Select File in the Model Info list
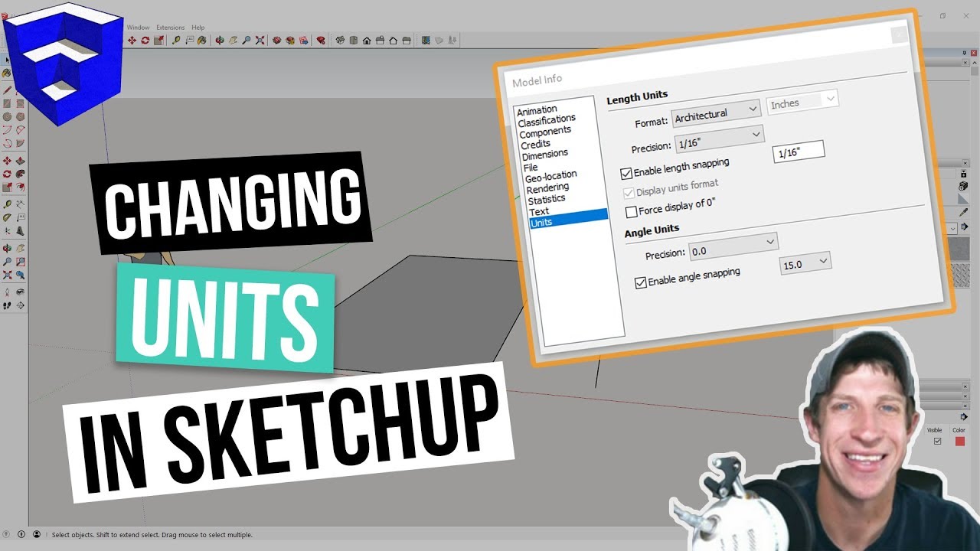Screen dimensions: 980x551 point(531,168)
